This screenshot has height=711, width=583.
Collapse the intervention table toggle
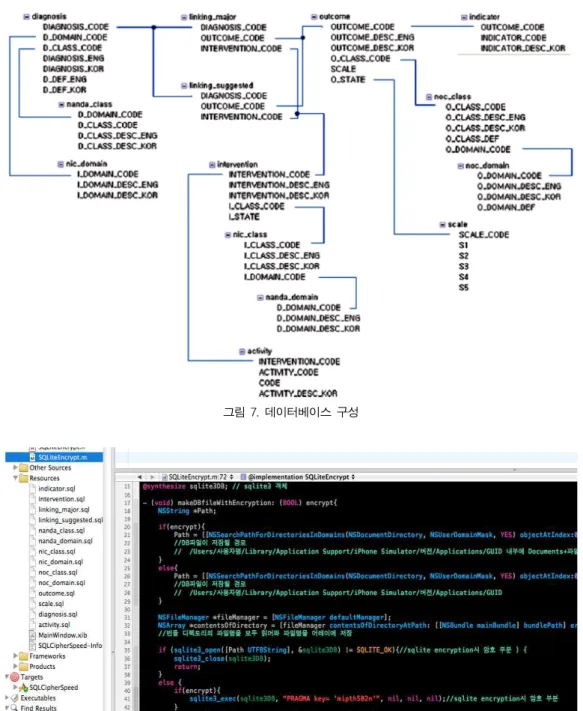click(x=212, y=165)
